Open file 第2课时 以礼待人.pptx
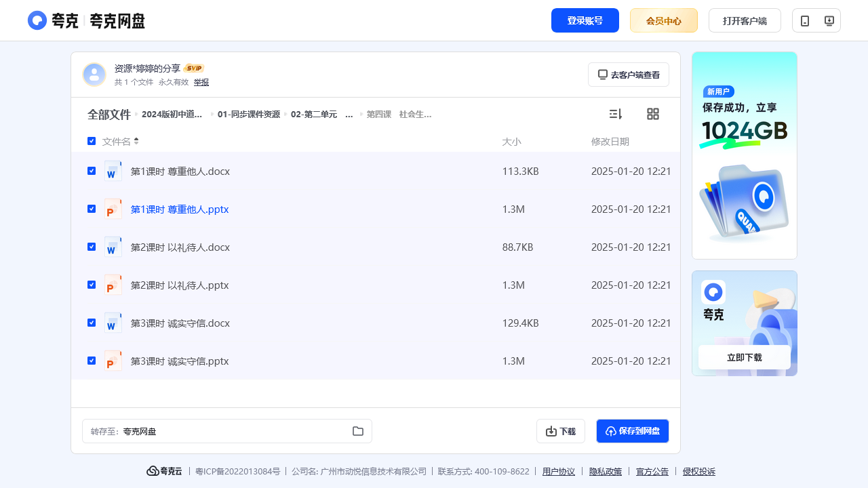 point(180,285)
